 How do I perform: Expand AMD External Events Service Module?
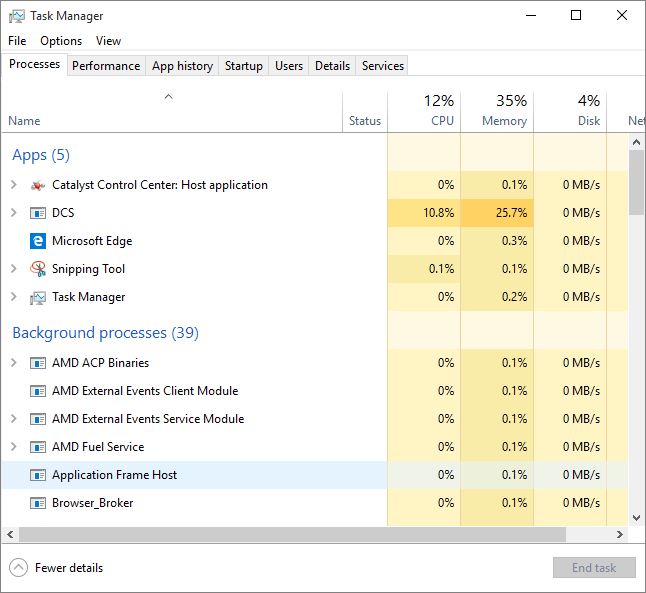[x=14, y=419]
